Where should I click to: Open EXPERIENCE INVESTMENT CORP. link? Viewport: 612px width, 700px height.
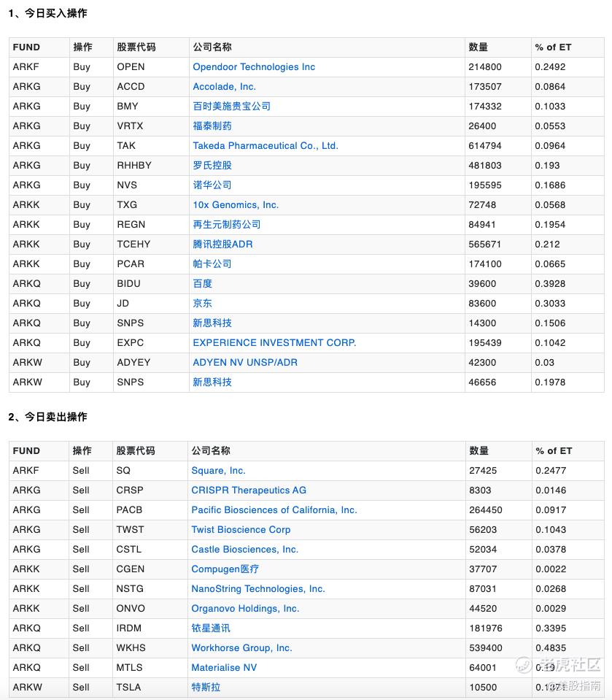[274, 343]
